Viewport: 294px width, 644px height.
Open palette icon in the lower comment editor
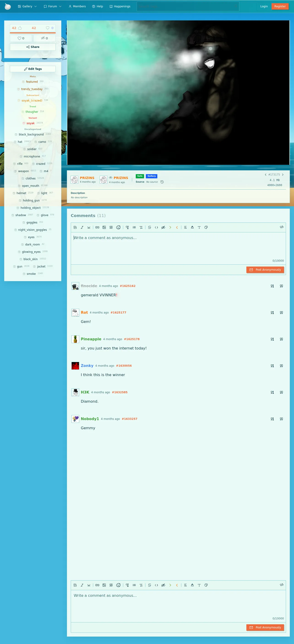[x=206, y=585]
